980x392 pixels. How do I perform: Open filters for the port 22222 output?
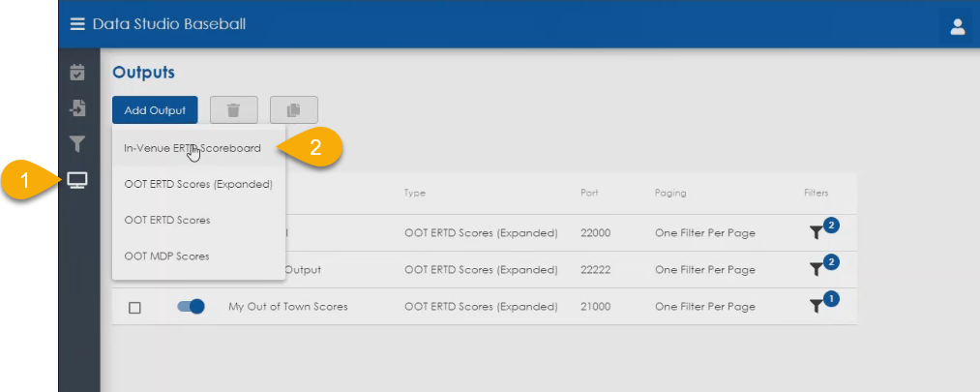coord(818,269)
